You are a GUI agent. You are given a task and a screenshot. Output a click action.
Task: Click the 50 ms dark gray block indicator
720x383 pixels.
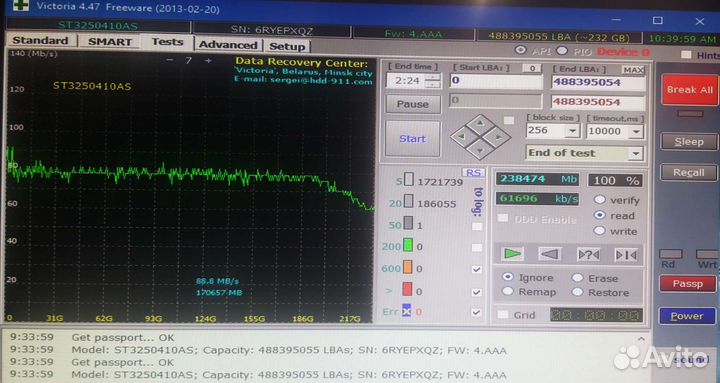tap(408, 224)
